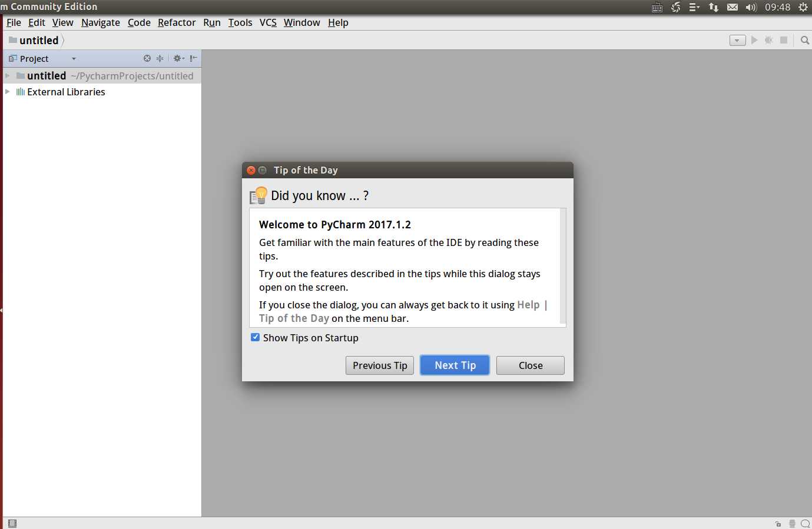
Task: Open the Project view type dropdown
Action: (x=74, y=58)
